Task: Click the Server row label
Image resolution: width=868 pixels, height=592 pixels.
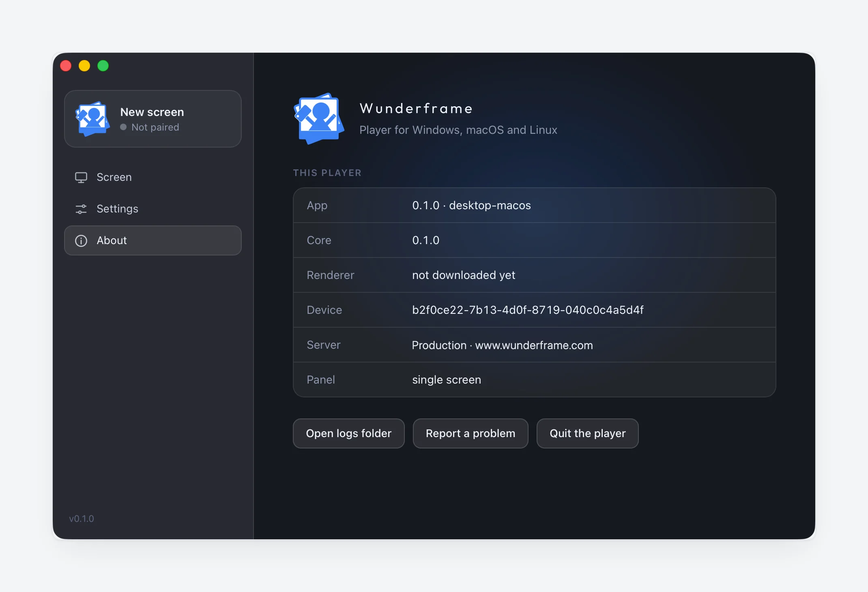Action: pos(324,345)
